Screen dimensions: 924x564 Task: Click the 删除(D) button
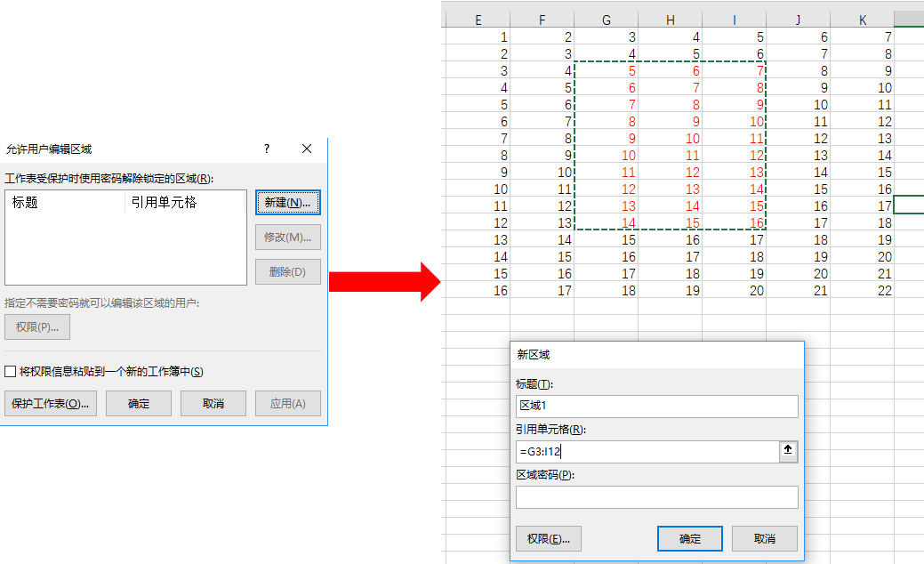coord(287,271)
